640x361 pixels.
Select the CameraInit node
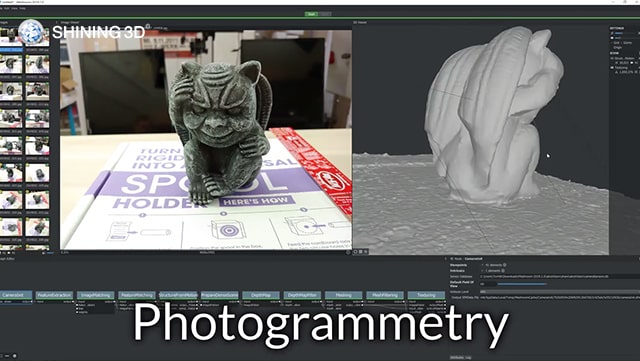16,295
